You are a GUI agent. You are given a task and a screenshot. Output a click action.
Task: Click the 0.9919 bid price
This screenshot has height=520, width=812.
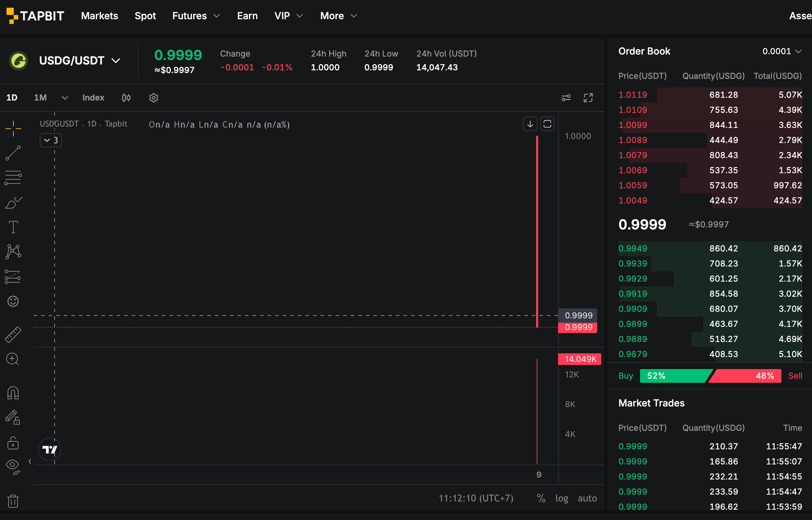(x=633, y=294)
